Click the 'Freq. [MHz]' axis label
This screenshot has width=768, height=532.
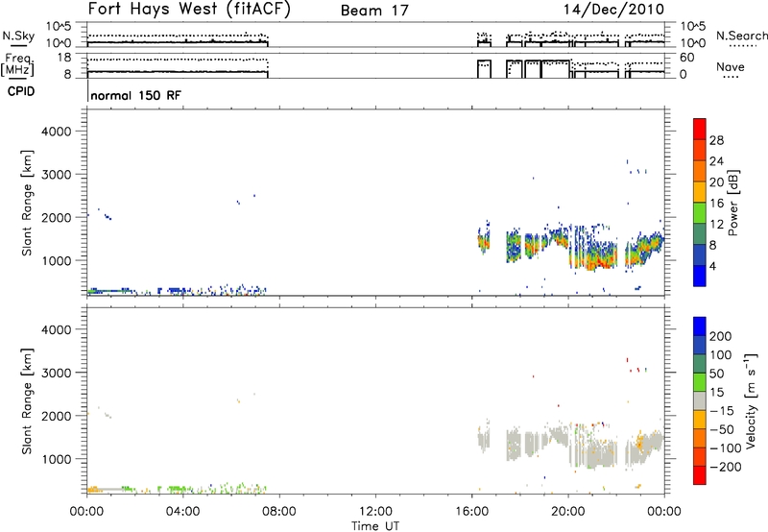point(17,65)
